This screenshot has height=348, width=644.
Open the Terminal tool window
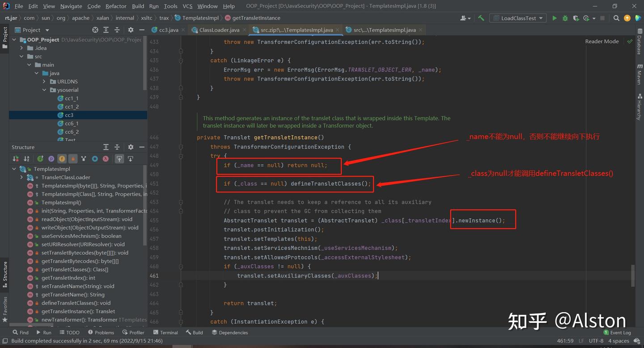tap(165, 332)
